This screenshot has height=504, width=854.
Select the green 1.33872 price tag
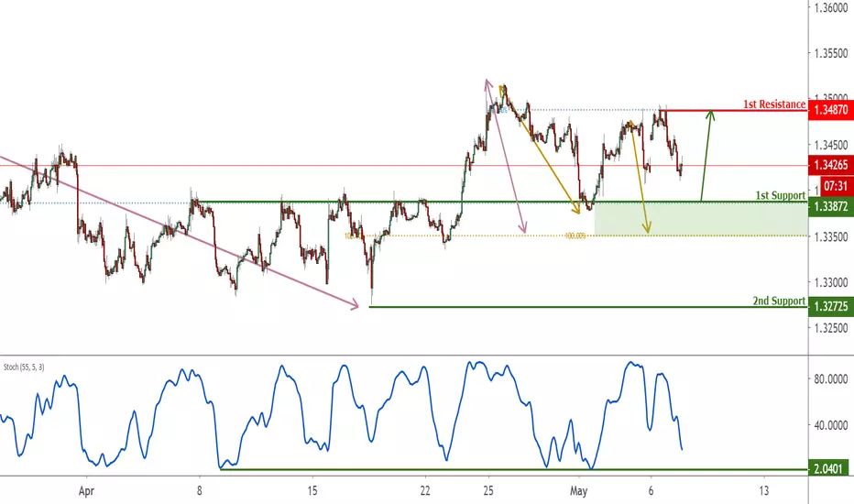[831, 206]
